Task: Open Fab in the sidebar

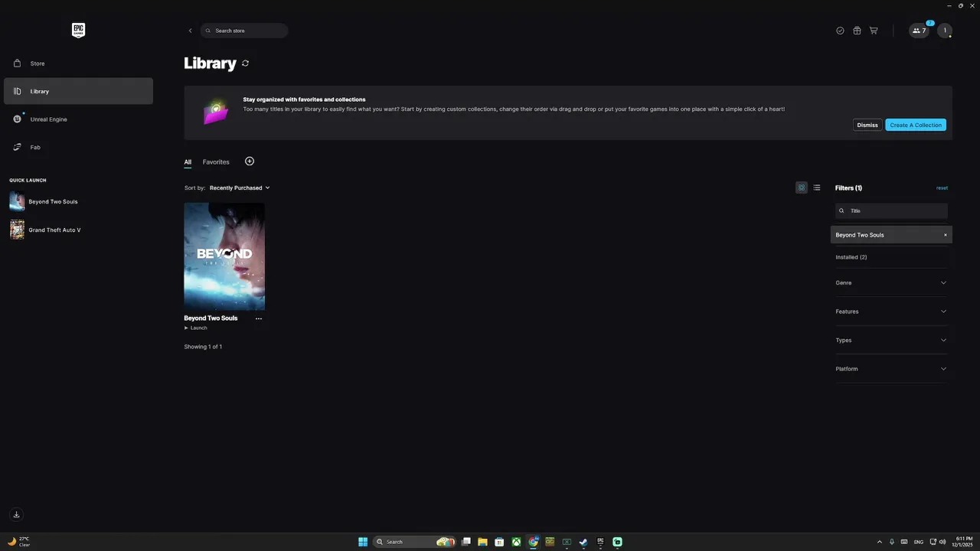Action: tap(78, 147)
